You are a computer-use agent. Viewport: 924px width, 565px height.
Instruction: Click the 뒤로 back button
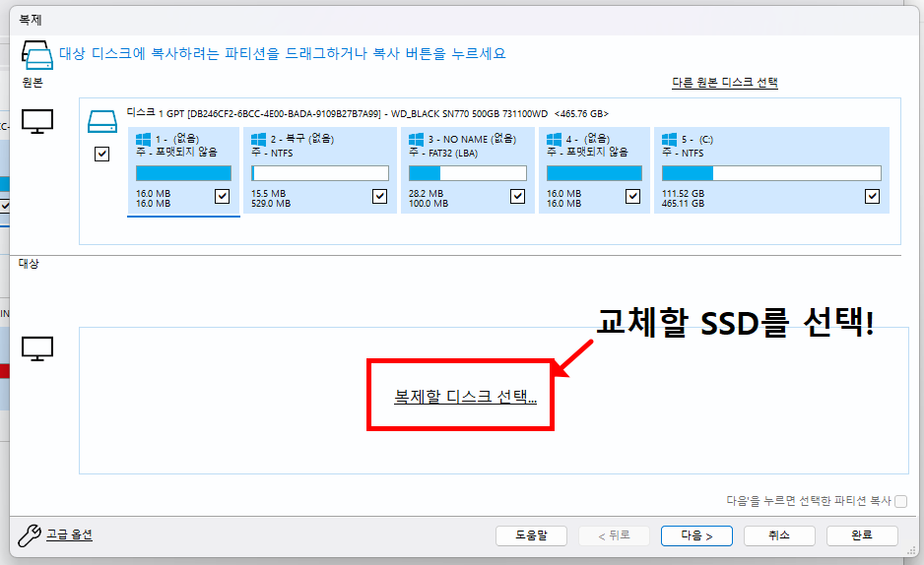[x=614, y=535]
